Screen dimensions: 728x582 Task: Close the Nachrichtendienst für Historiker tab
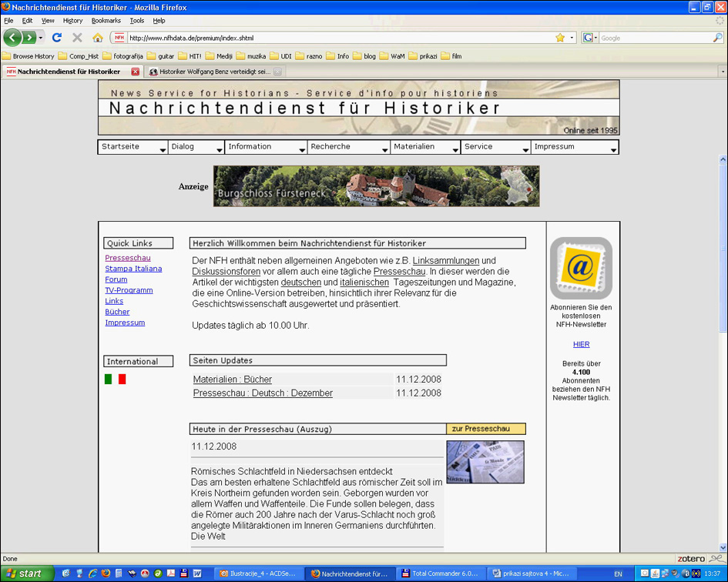point(136,72)
